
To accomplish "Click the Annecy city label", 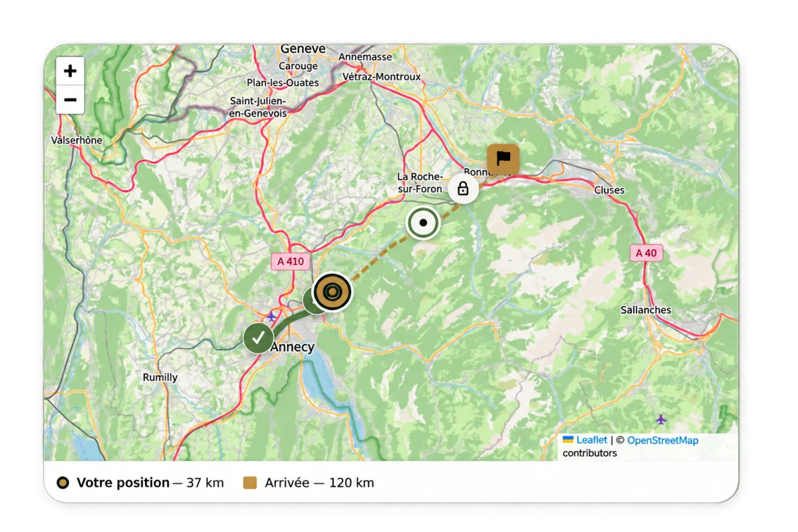I will (x=292, y=347).
